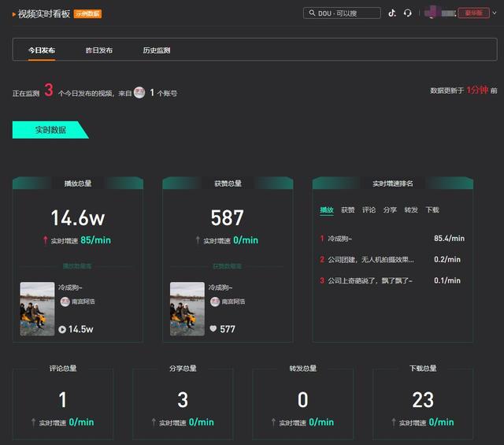
Task: Switch to the 昨日发布 tab
Action: pyautogui.click(x=99, y=50)
